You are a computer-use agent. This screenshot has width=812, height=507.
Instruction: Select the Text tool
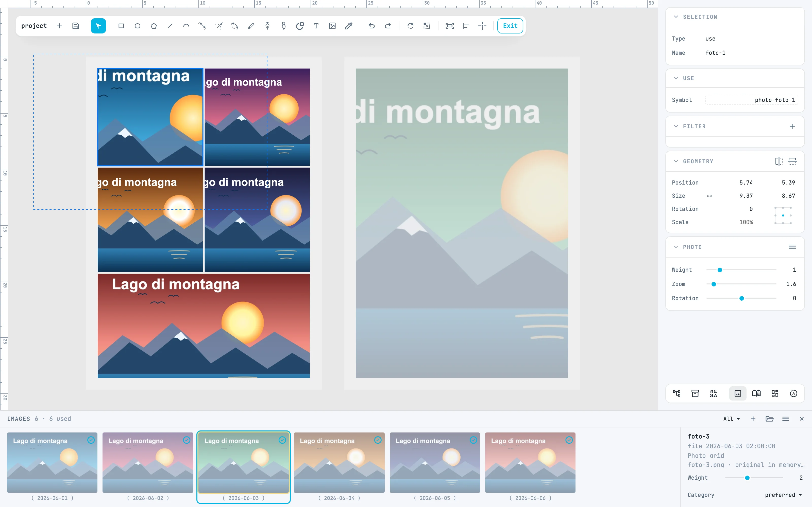click(316, 26)
